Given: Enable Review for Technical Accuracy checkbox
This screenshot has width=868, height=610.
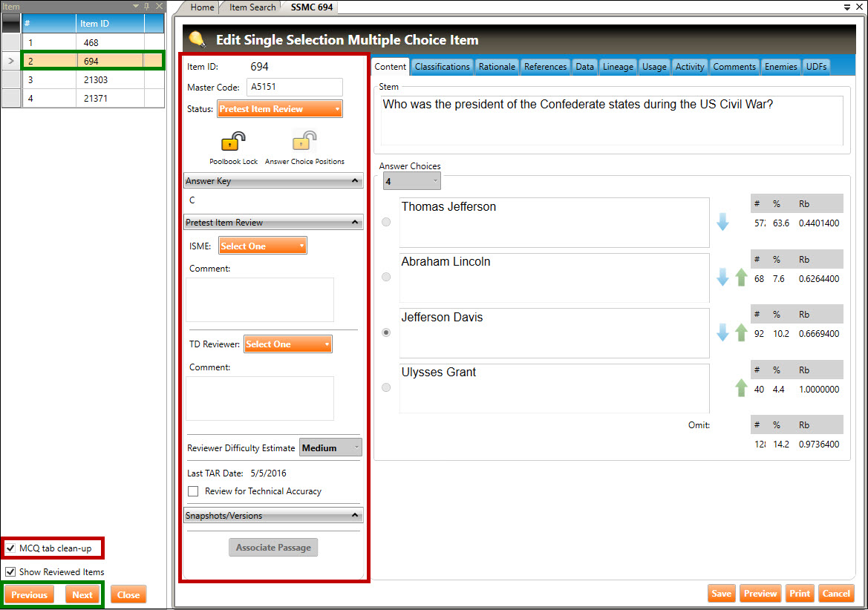Looking at the screenshot, I should pyautogui.click(x=193, y=491).
